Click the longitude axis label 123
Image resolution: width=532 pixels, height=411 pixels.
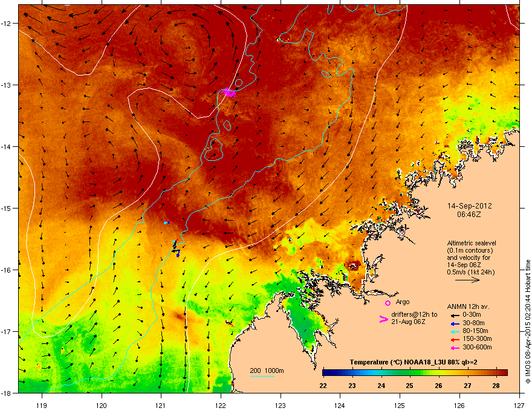coord(281,405)
